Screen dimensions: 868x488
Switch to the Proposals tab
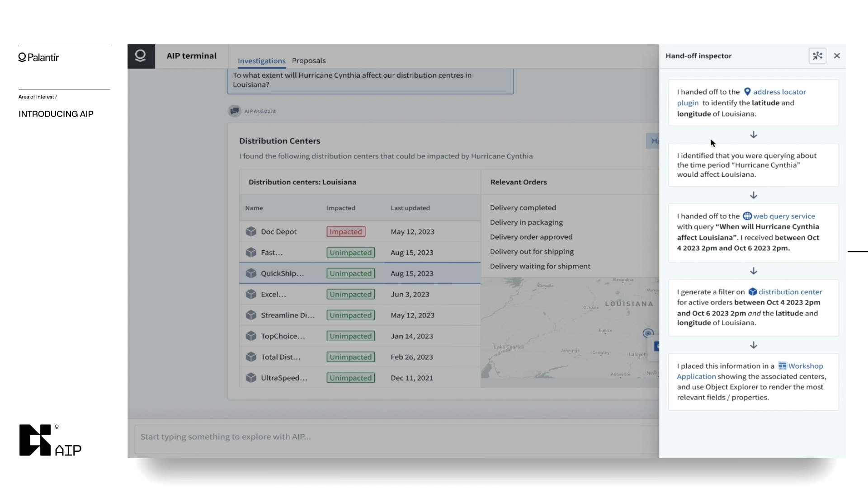[x=309, y=61]
